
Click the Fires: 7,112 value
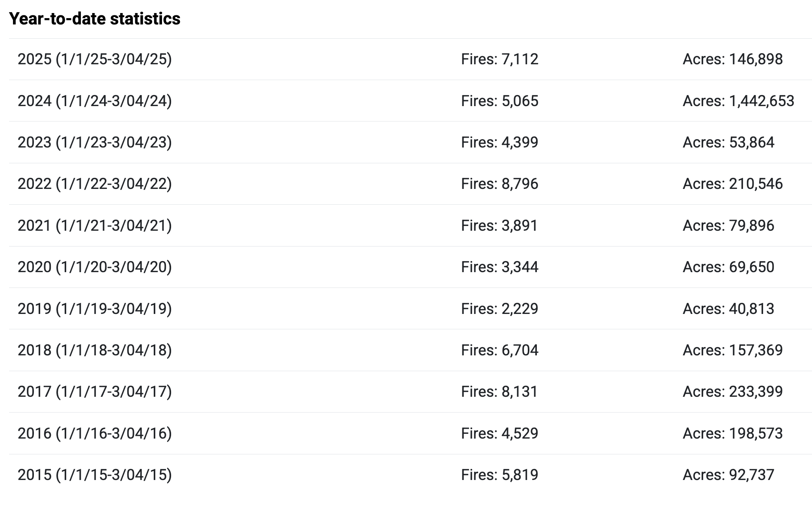click(x=499, y=59)
